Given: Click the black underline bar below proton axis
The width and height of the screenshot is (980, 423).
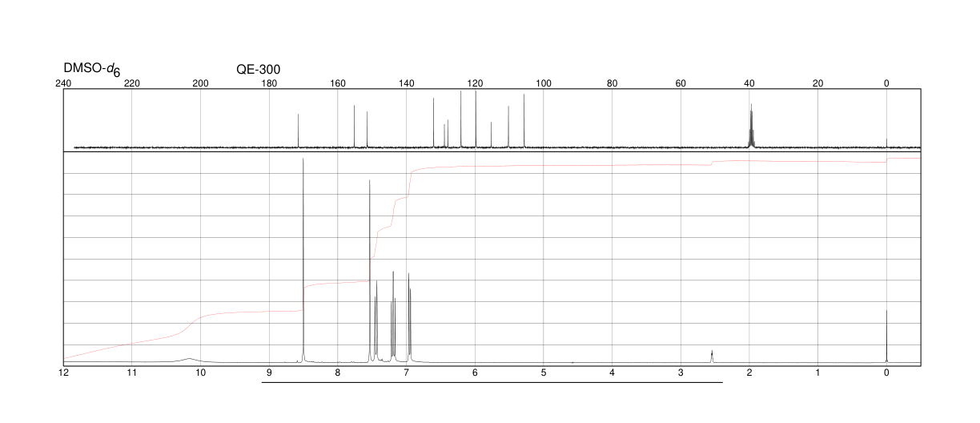Looking at the screenshot, I should click(x=492, y=382).
